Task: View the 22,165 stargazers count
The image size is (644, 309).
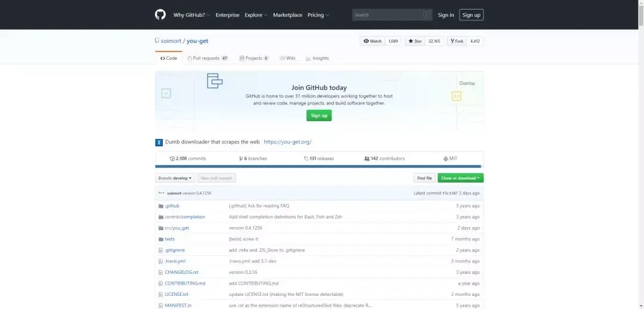Action: tap(434, 41)
